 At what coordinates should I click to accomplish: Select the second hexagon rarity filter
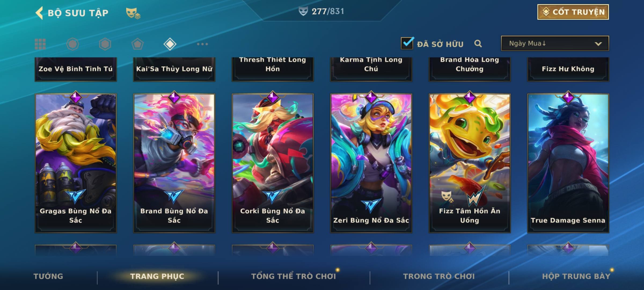pos(105,44)
